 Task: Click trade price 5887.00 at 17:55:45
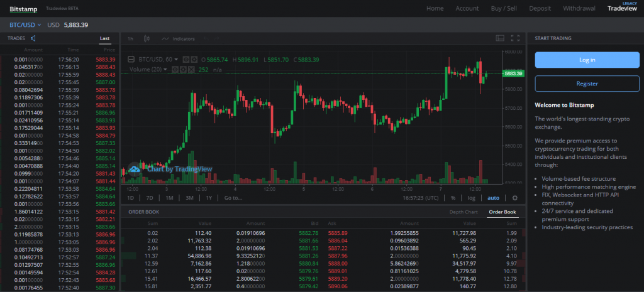[x=106, y=82]
